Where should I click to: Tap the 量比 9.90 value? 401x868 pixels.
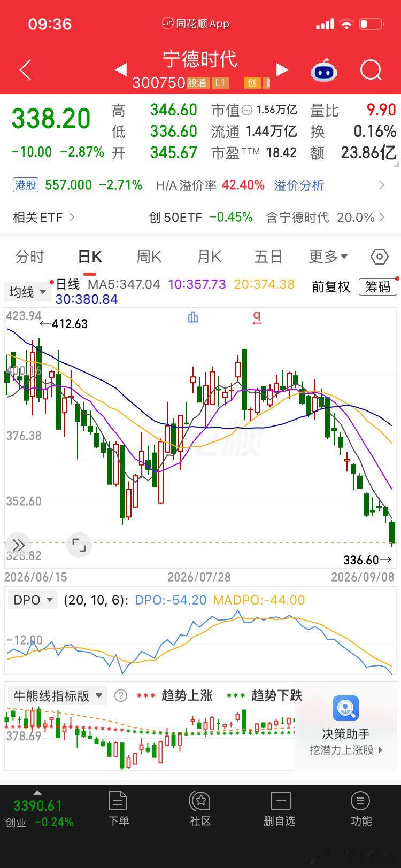click(x=381, y=110)
